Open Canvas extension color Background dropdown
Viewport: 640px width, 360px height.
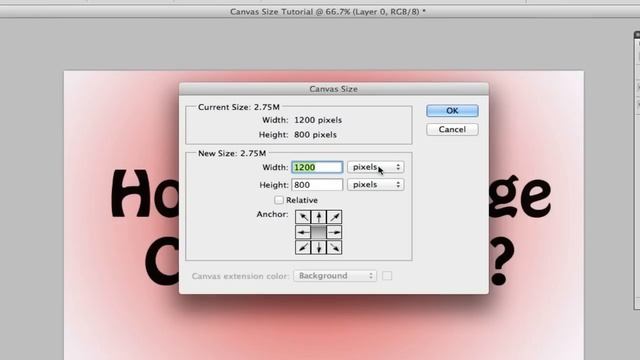click(x=335, y=276)
